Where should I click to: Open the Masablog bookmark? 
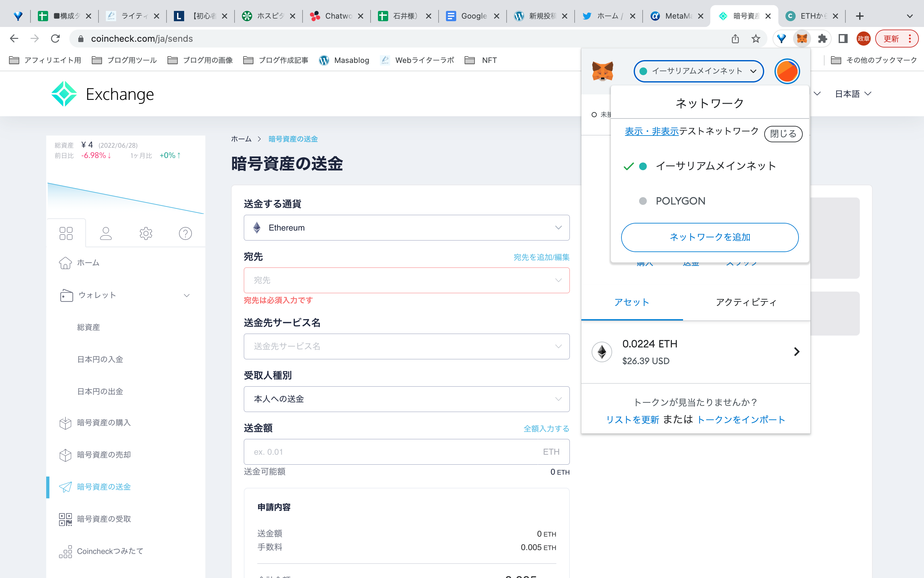pos(344,60)
